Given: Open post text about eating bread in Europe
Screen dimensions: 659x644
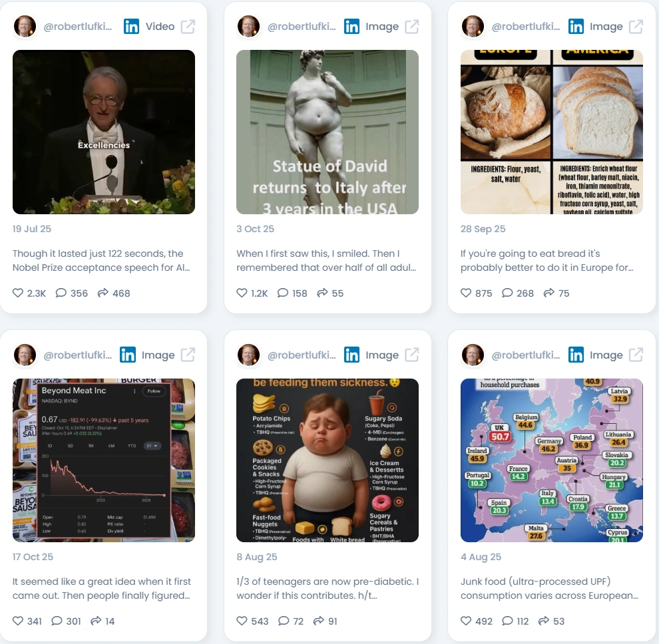Looking at the screenshot, I should pos(547,260).
